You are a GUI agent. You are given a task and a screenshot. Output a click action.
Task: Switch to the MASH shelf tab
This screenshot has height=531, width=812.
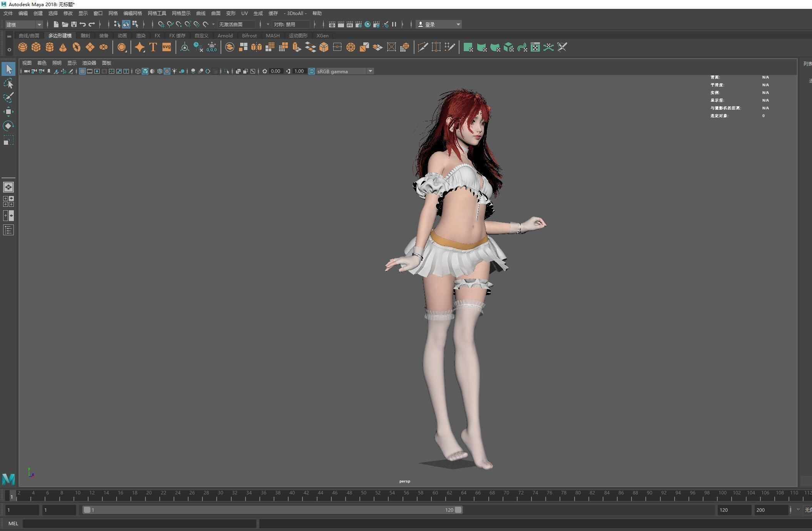[x=273, y=36]
